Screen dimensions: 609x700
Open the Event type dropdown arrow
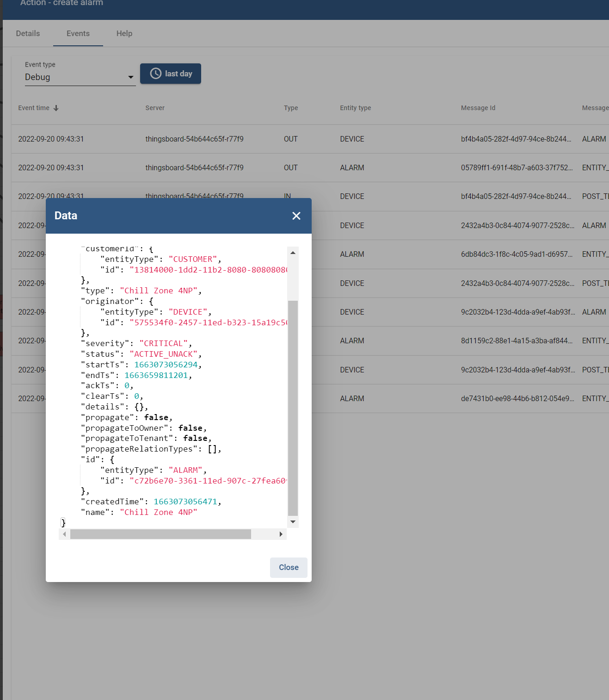tap(131, 77)
